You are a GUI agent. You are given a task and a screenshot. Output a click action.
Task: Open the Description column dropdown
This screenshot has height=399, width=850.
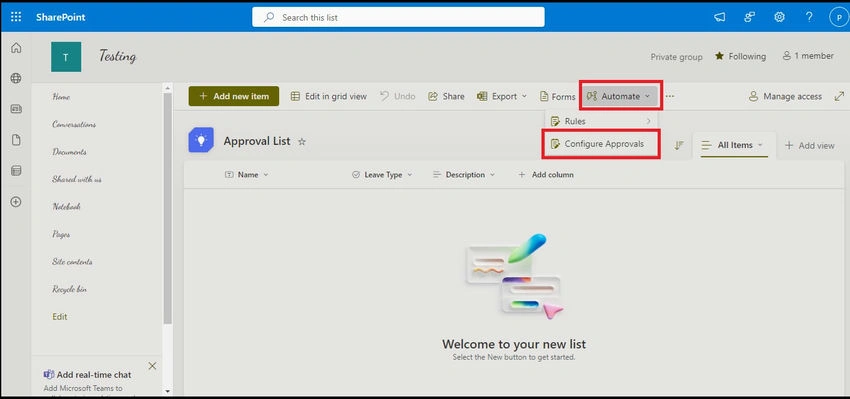point(464,175)
